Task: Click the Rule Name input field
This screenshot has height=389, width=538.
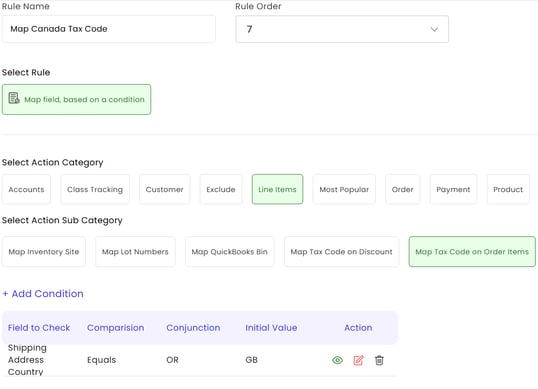Action: pyautogui.click(x=109, y=29)
